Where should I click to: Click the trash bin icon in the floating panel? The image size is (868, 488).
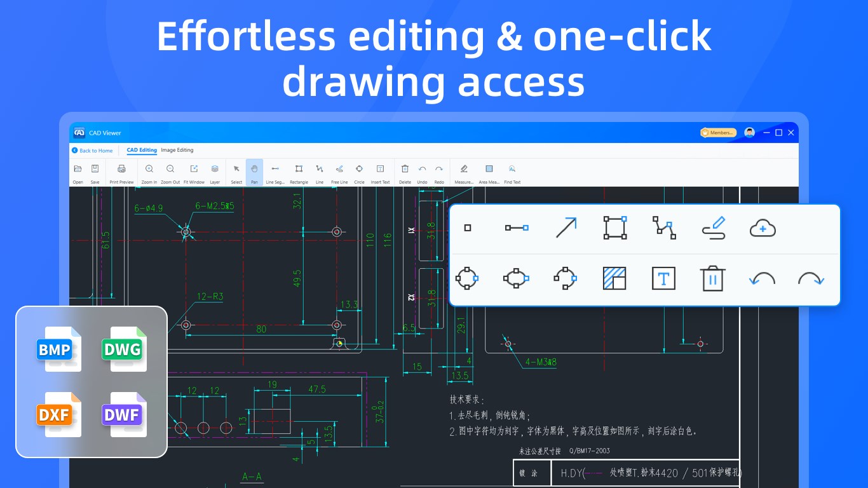pos(713,278)
